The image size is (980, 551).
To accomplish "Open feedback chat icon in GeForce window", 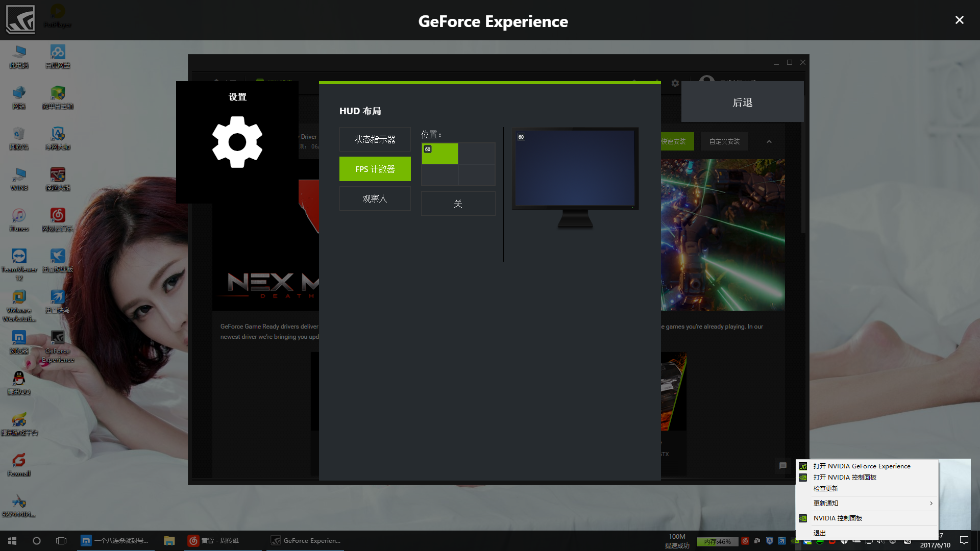I will tap(783, 465).
